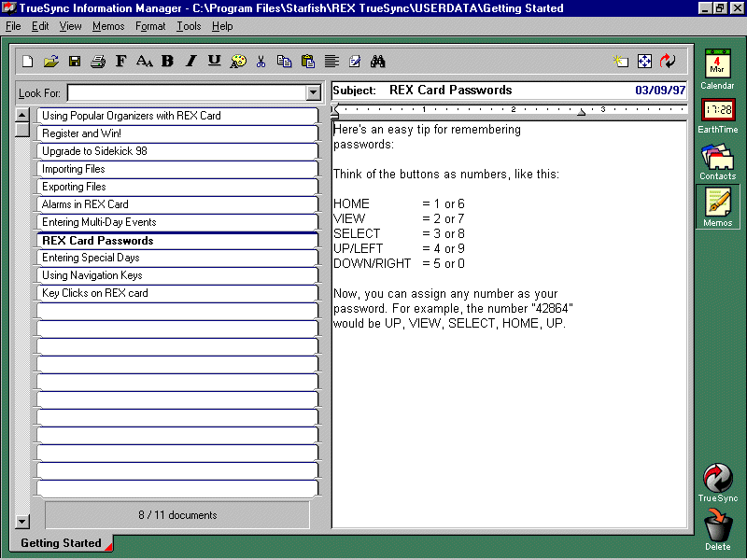Click the Subject field REX Card Passwords
Viewport: 747px width, 560px height.
(x=450, y=90)
